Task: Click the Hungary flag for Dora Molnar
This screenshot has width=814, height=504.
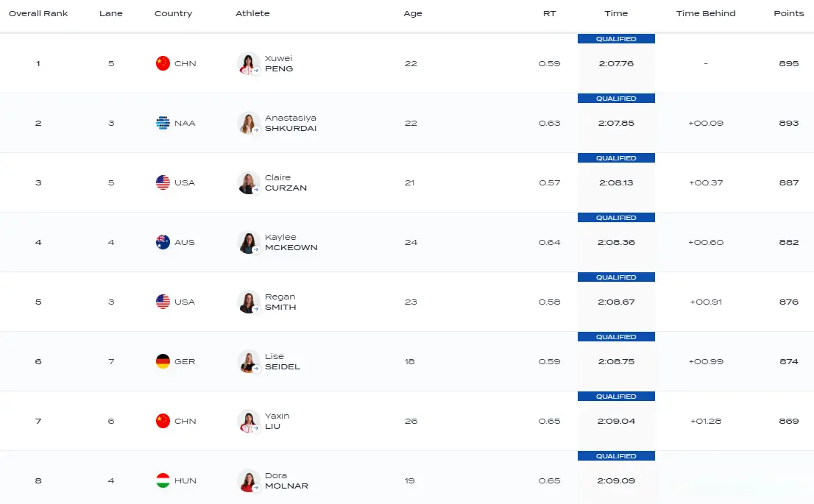Action: (163, 480)
